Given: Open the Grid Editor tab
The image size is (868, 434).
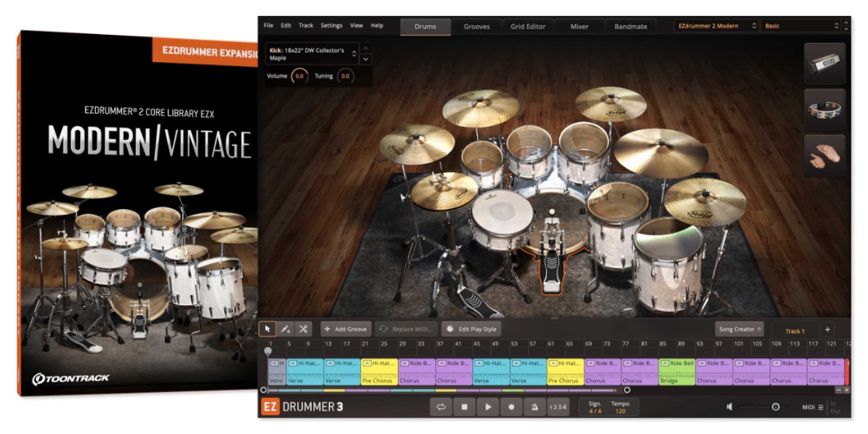Looking at the screenshot, I should [x=528, y=27].
